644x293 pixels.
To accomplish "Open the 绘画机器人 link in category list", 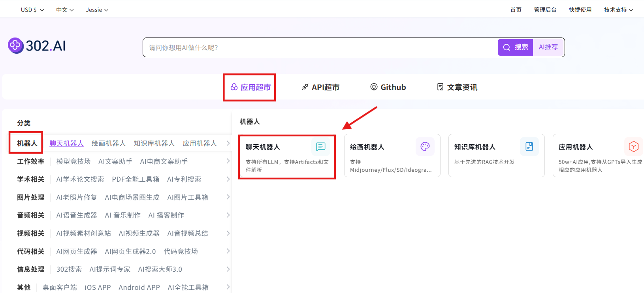I will (x=109, y=143).
